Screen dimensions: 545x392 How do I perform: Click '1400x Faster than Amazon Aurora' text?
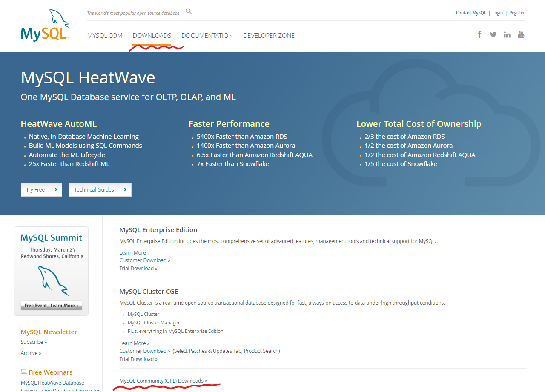pos(246,146)
